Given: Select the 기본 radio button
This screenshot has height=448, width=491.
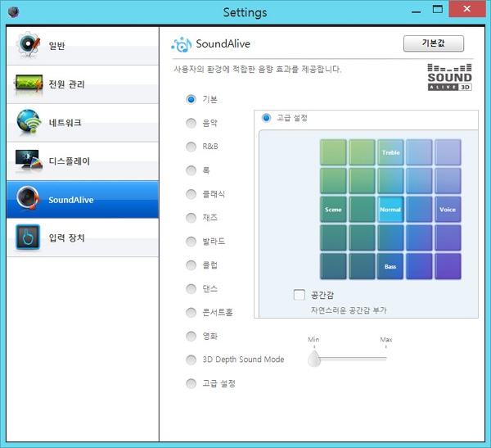Looking at the screenshot, I should 191,99.
